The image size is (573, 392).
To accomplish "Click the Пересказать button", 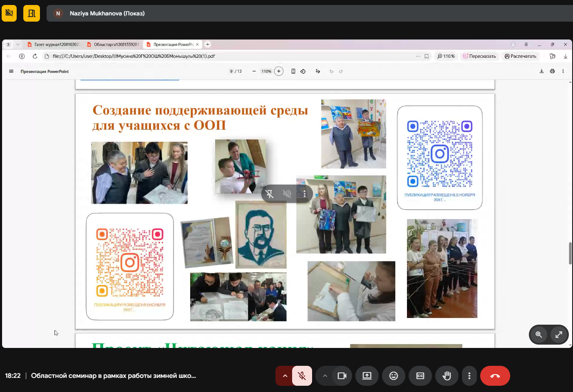I will [479, 56].
